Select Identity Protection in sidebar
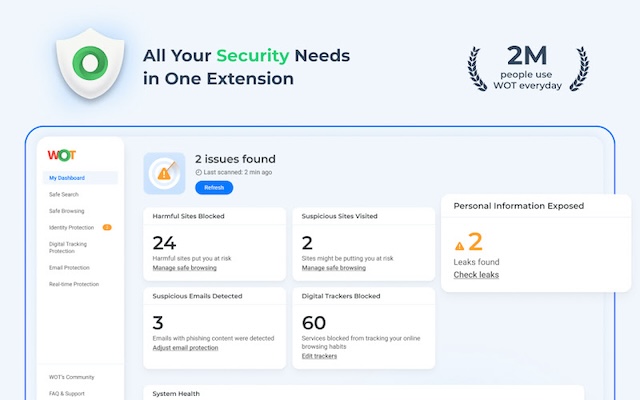Screen dimensions: 640x400 tap(71, 227)
